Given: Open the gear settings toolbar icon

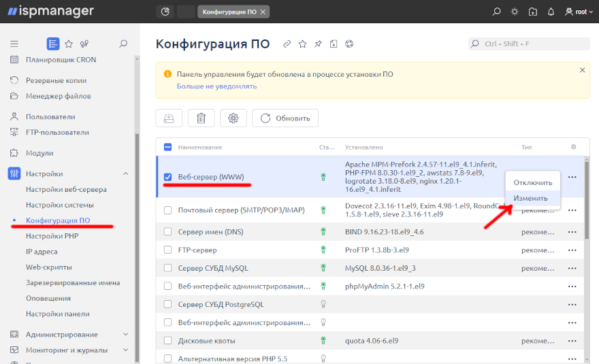Looking at the screenshot, I should pyautogui.click(x=233, y=118).
